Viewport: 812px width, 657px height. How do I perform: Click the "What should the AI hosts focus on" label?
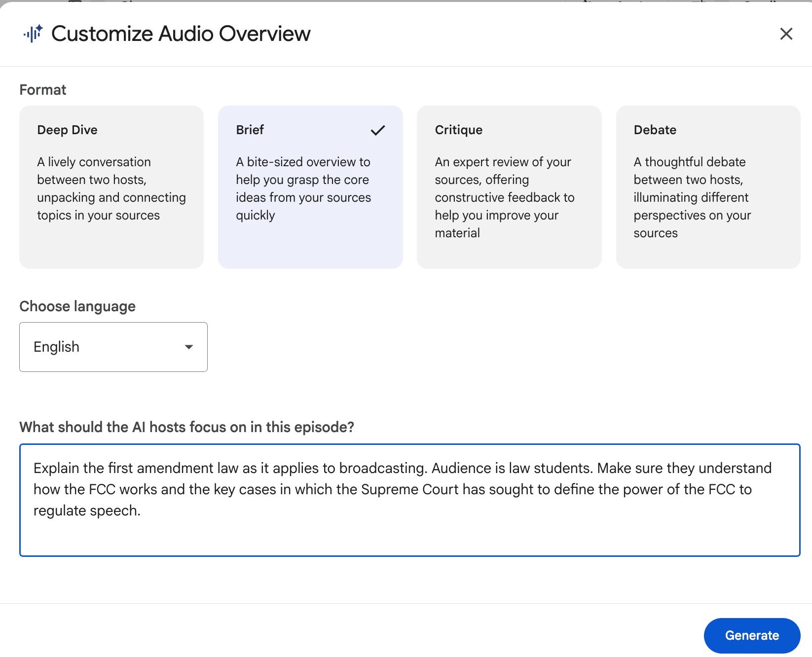coord(186,427)
